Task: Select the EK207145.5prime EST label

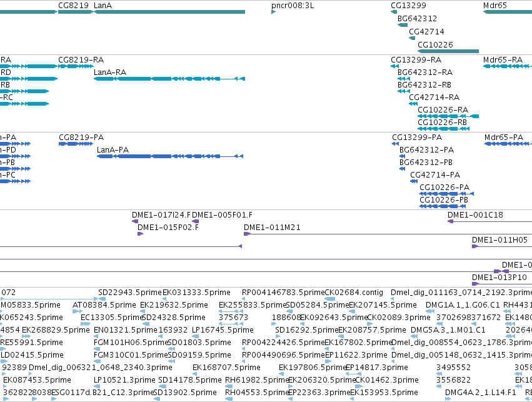Action: [x=383, y=305]
